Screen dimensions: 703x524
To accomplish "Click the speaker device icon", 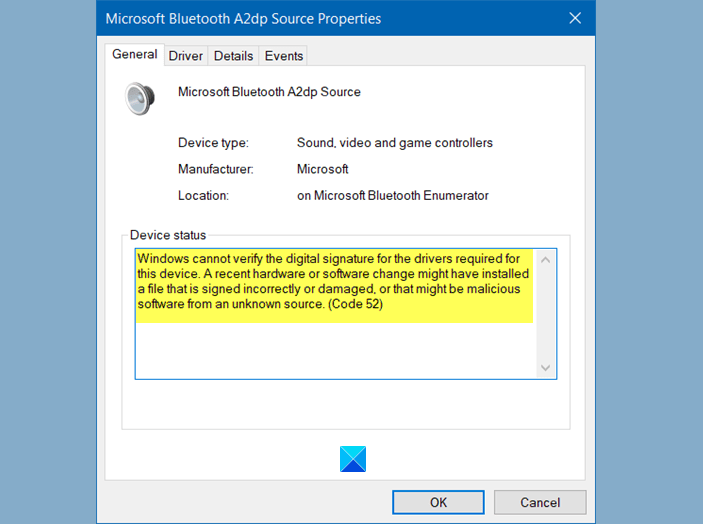I will coord(140,99).
